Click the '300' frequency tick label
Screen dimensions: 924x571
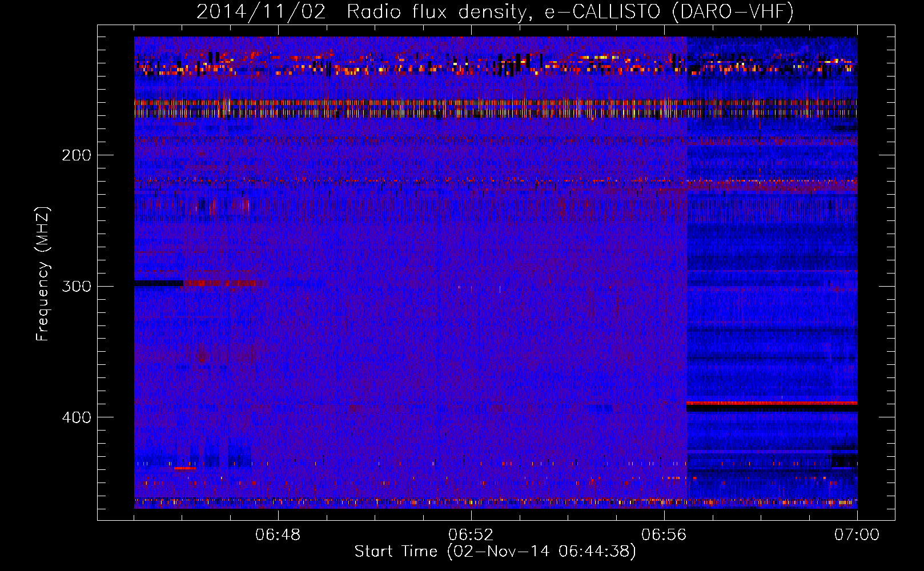pos(77,286)
